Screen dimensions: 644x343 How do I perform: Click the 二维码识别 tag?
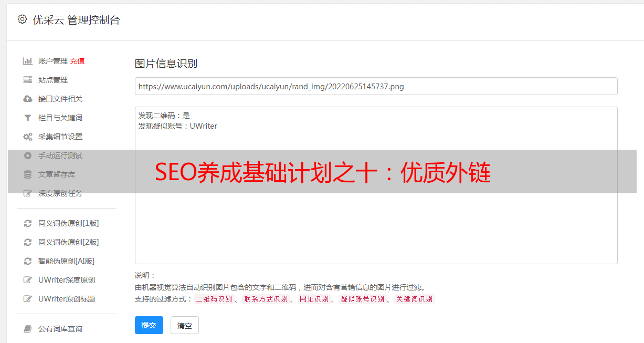(214, 299)
